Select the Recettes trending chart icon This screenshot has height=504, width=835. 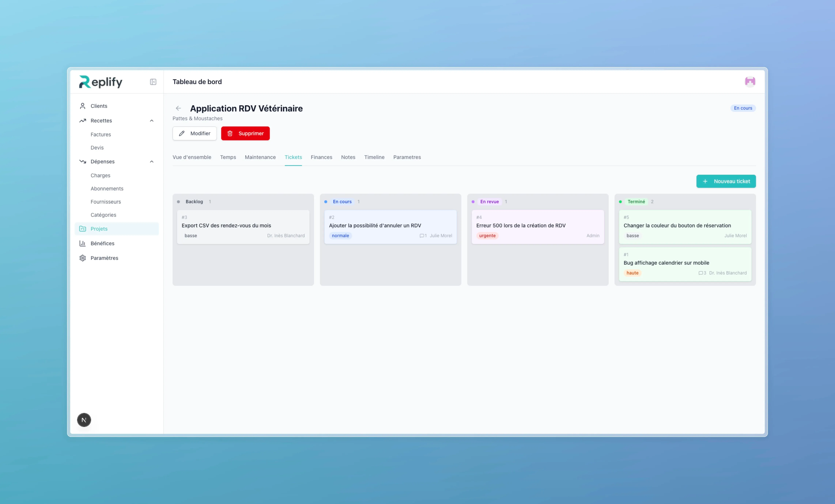[82, 121]
